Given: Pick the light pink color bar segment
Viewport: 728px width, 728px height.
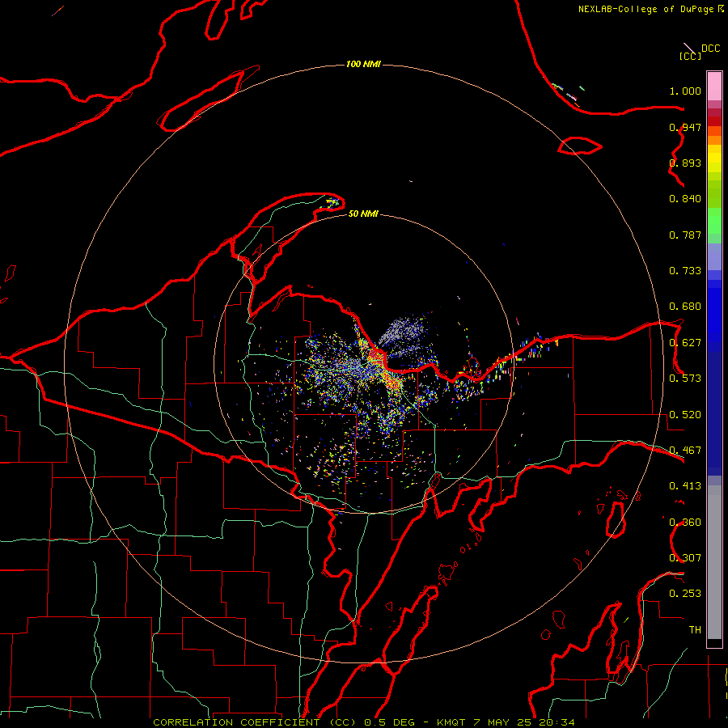Looking at the screenshot, I should coord(714,86).
